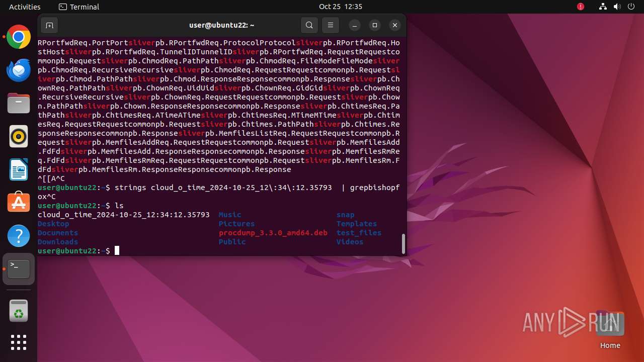
Task: Open the Files manager in the dock
Action: [19, 103]
